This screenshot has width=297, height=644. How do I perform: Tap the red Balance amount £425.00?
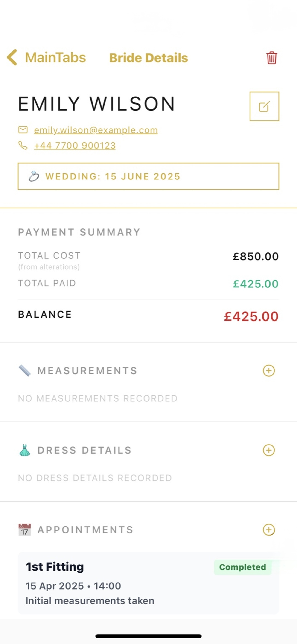click(x=251, y=316)
